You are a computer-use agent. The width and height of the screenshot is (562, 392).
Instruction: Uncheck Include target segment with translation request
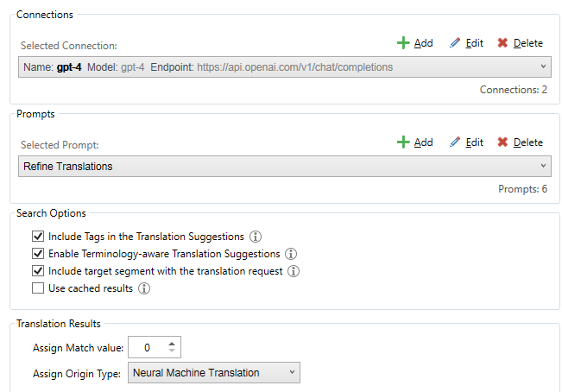coord(38,271)
